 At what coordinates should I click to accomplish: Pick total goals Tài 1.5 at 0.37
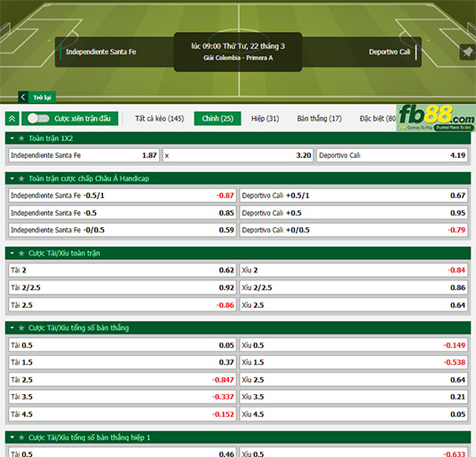tap(123, 362)
